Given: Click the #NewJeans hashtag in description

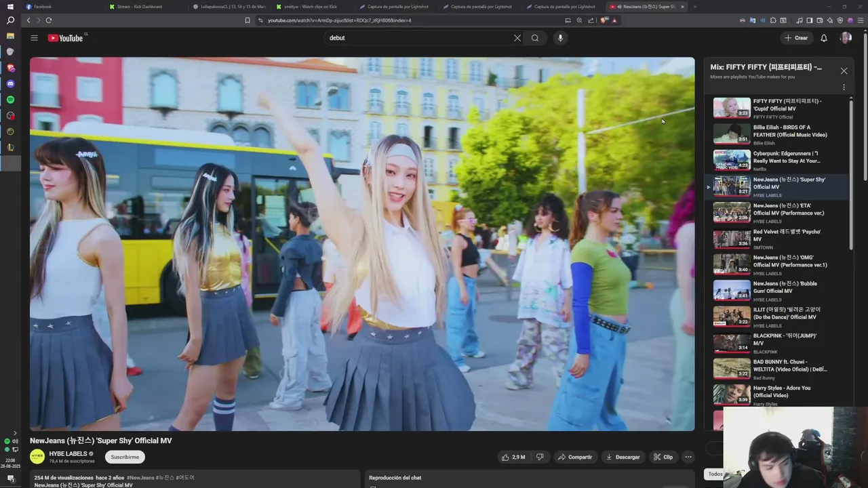Looking at the screenshot, I should pyautogui.click(x=140, y=478).
